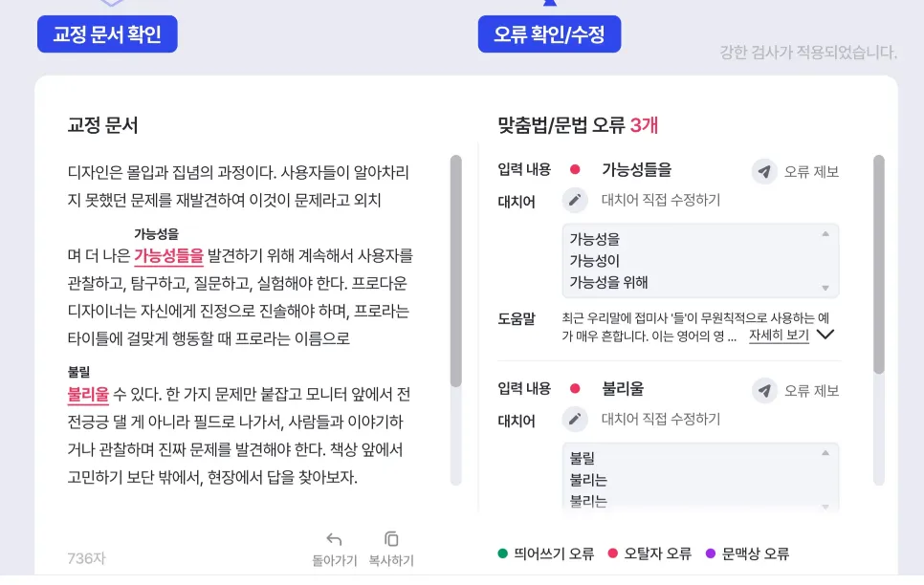Switch to 오류 확인/수정 tab

click(549, 34)
